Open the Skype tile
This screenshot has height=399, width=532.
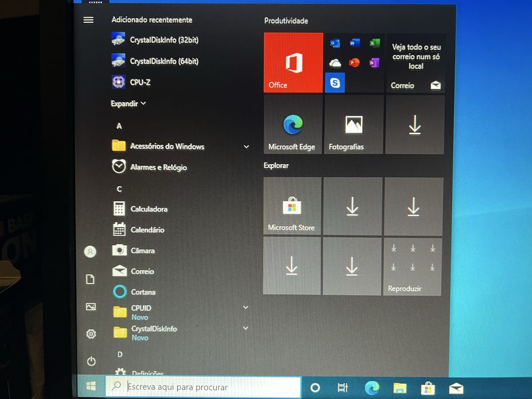[x=335, y=83]
